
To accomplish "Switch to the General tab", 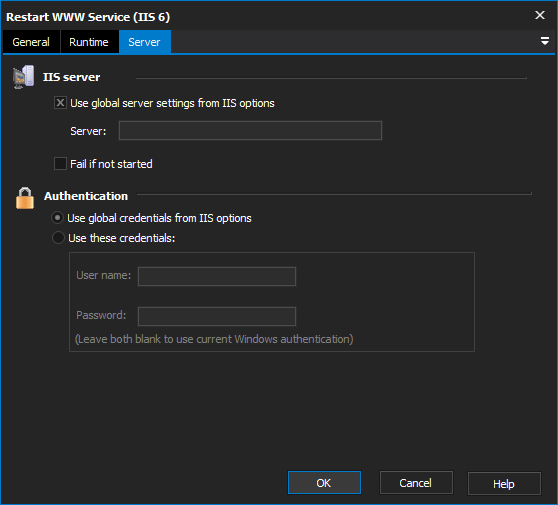I will point(31,42).
